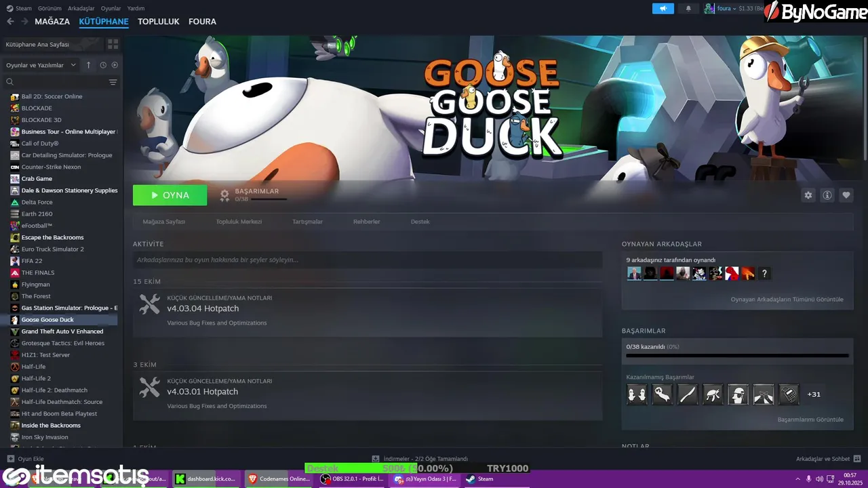Open the third locked achievement icon
The image size is (868, 488).
click(688, 394)
